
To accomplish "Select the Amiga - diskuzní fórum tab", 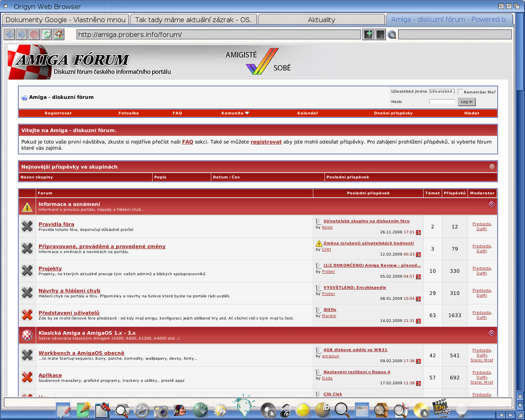I will (450, 19).
